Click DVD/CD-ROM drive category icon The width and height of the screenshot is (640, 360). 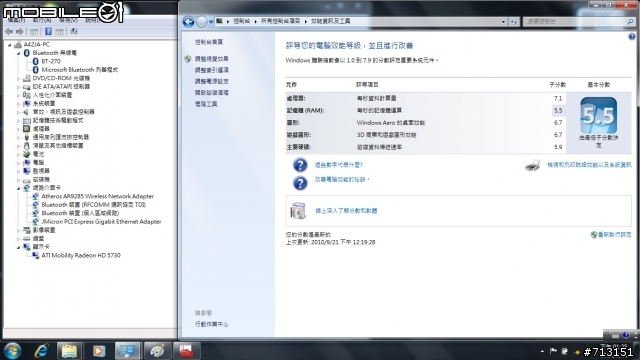click(x=27, y=78)
